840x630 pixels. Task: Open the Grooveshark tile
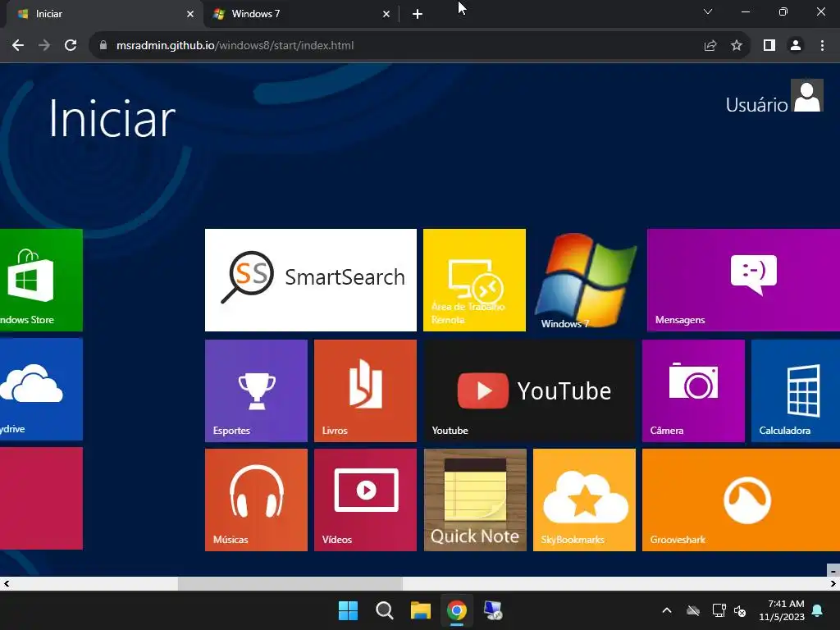click(741, 500)
